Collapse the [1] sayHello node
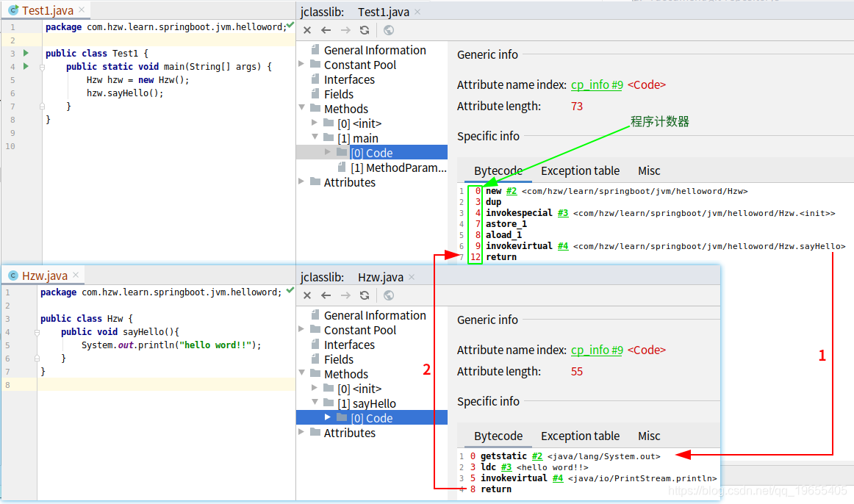Viewport: 854px width, 504px height. (x=315, y=402)
